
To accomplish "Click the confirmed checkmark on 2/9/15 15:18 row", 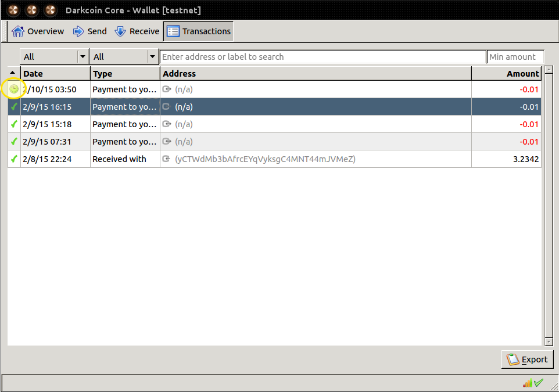I will pos(14,124).
